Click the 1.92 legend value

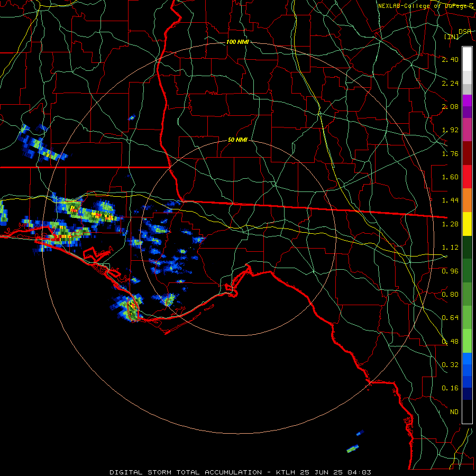[450, 130]
